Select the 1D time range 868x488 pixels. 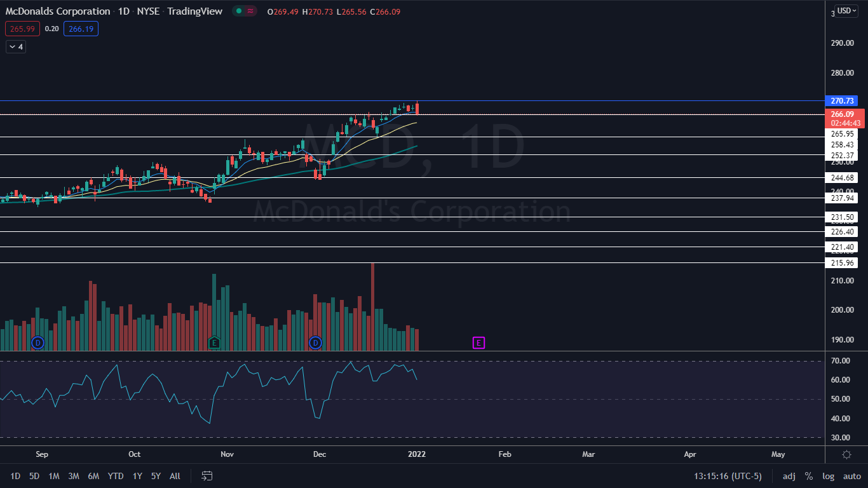[x=15, y=476]
